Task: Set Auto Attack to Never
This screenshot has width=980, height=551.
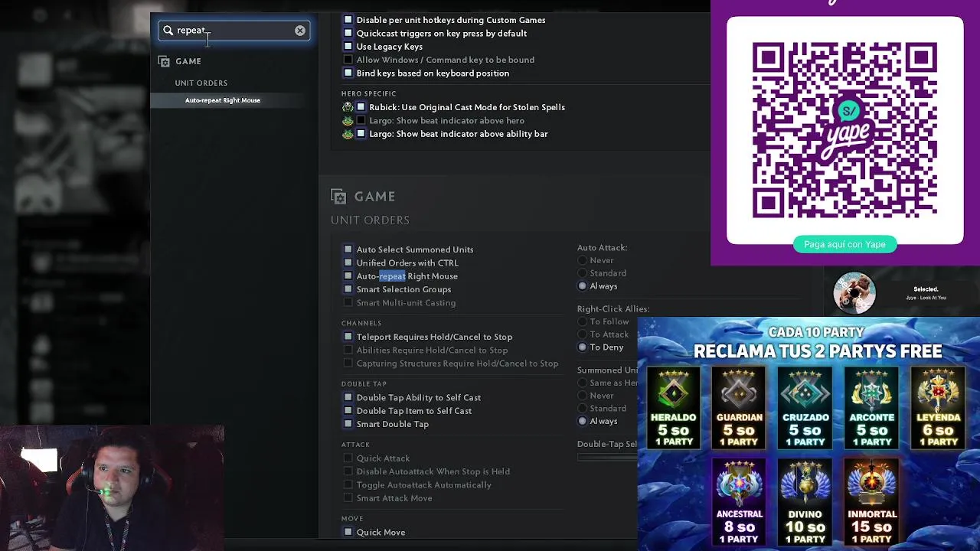Action: point(583,260)
